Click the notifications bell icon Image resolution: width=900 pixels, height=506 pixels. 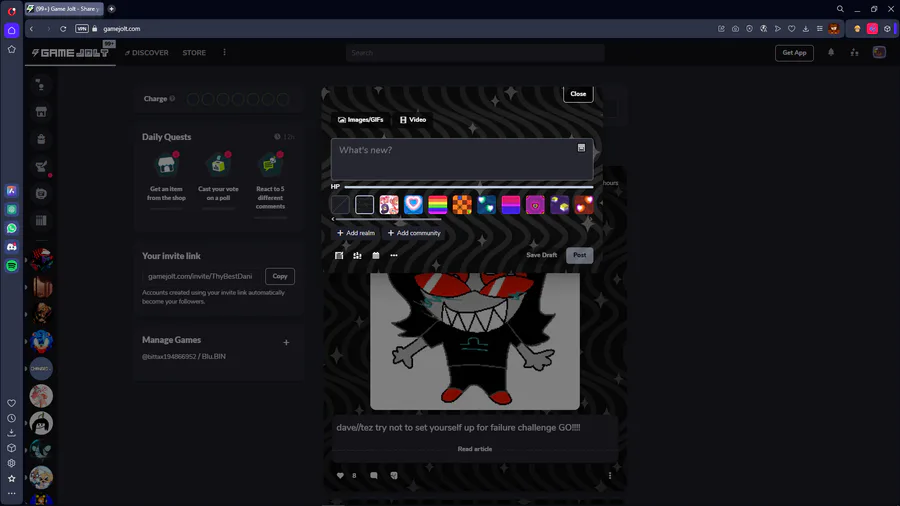click(x=831, y=52)
